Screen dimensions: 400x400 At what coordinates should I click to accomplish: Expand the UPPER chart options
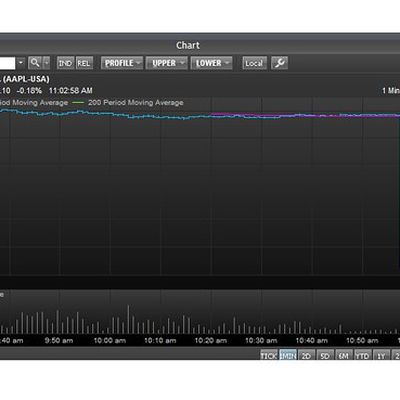click(167, 63)
